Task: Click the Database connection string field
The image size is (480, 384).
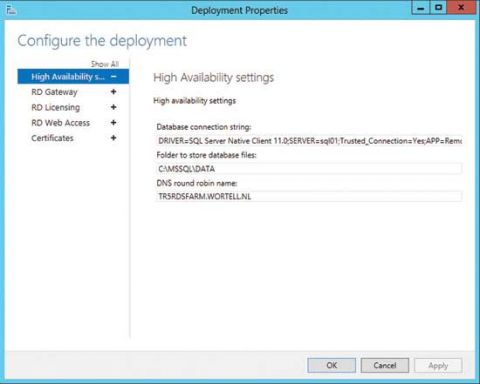Action: [x=309, y=141]
